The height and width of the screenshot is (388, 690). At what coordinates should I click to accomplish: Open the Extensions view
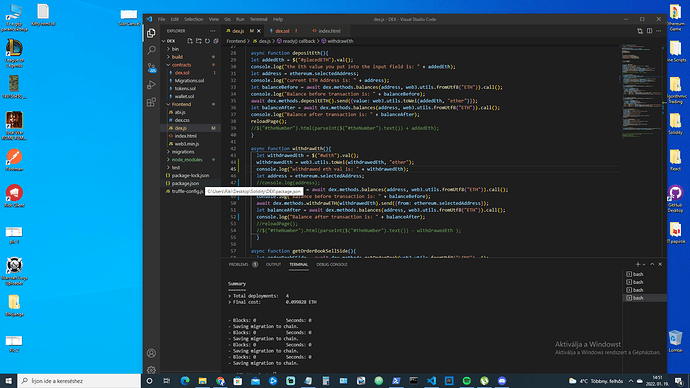[151, 102]
